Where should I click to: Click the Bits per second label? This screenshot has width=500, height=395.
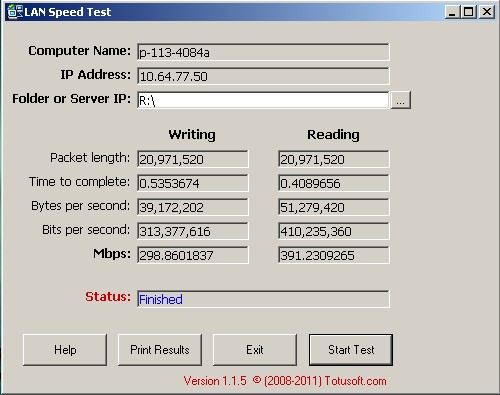click(x=86, y=230)
